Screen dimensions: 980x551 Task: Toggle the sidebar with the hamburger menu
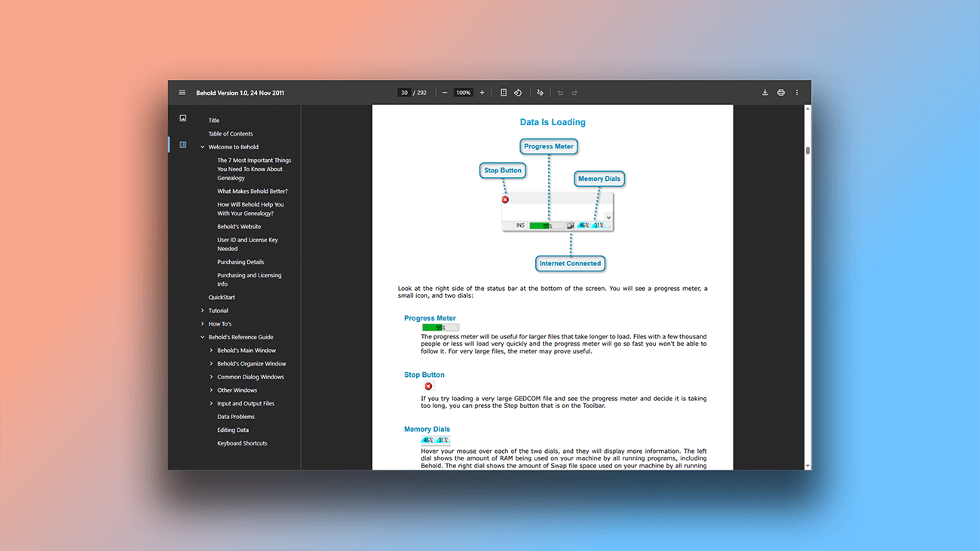coord(182,92)
